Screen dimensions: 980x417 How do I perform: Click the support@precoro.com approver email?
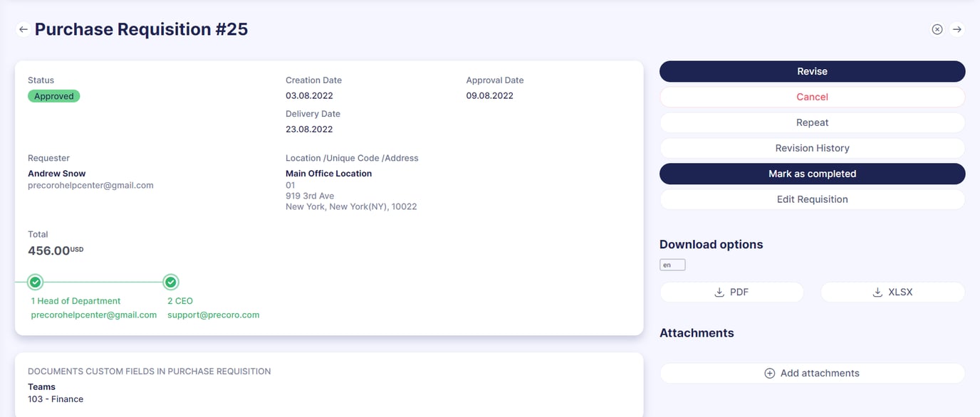pyautogui.click(x=214, y=314)
